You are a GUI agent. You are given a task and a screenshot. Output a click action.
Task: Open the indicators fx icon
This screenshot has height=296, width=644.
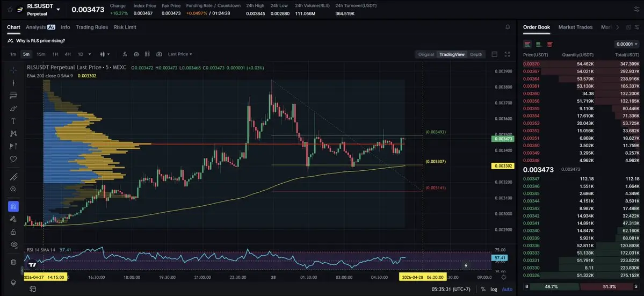[x=125, y=54]
